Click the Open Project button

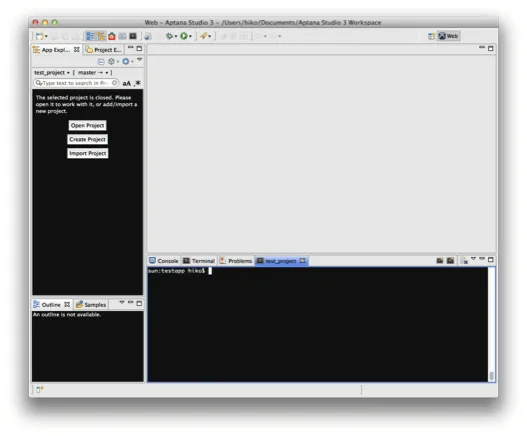coord(87,125)
